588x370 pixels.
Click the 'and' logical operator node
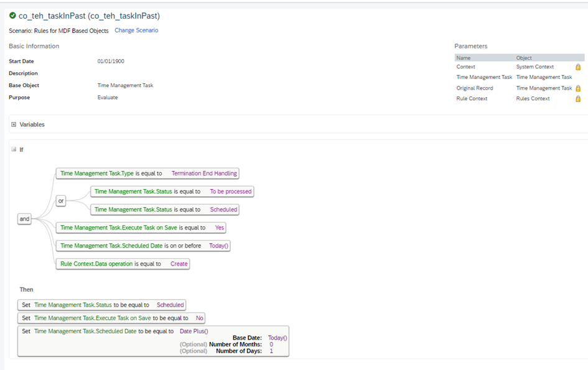tap(24, 219)
